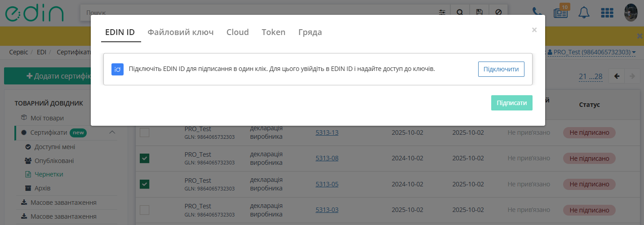Check the checkbox for row 5313-03
The image size is (644, 225).
click(144, 210)
